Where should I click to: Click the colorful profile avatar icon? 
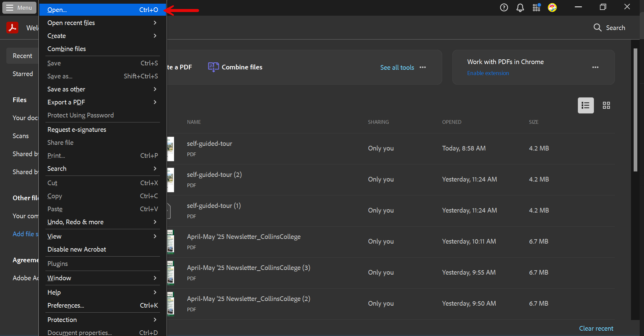(552, 8)
